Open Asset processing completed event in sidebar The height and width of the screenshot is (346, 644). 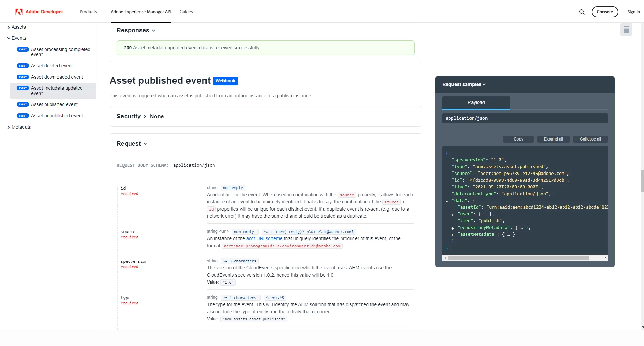click(61, 52)
